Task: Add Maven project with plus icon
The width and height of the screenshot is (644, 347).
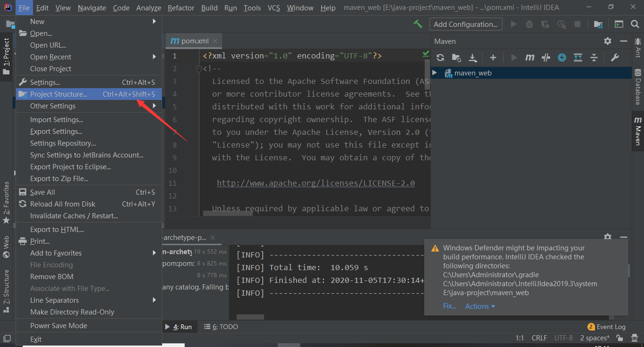Action: click(493, 58)
